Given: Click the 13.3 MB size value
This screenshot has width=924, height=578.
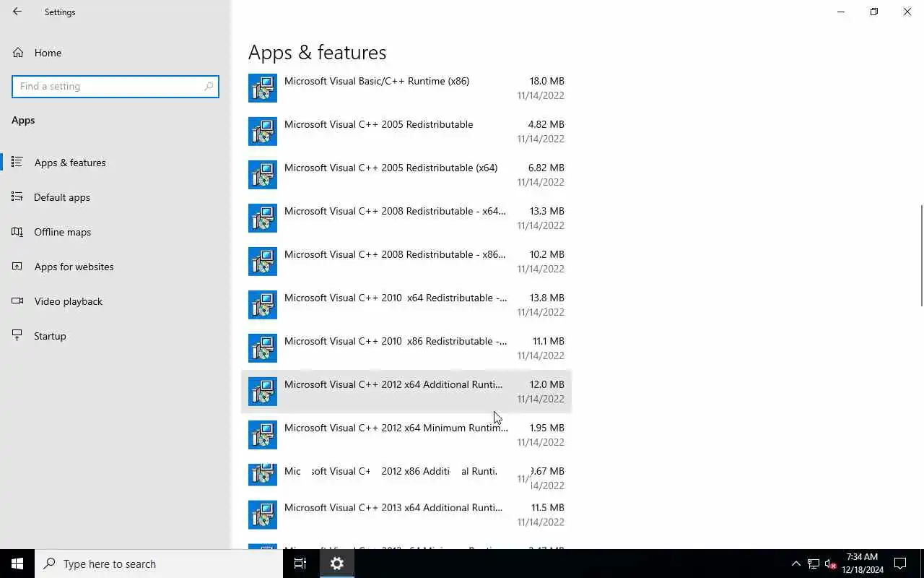Looking at the screenshot, I should coord(547,211).
